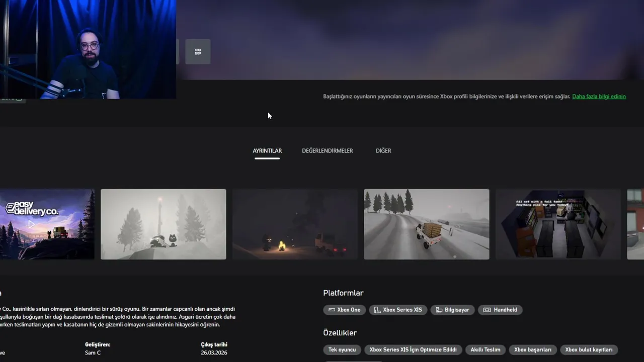Open the shop interior screenshot thumbnail
644x362 pixels.
pyautogui.click(x=558, y=224)
